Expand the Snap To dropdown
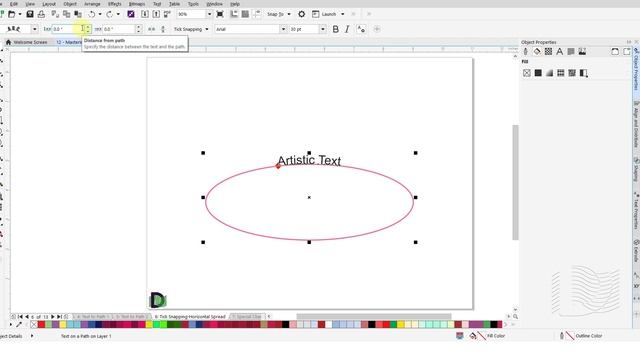The image size is (640, 360). 289,14
